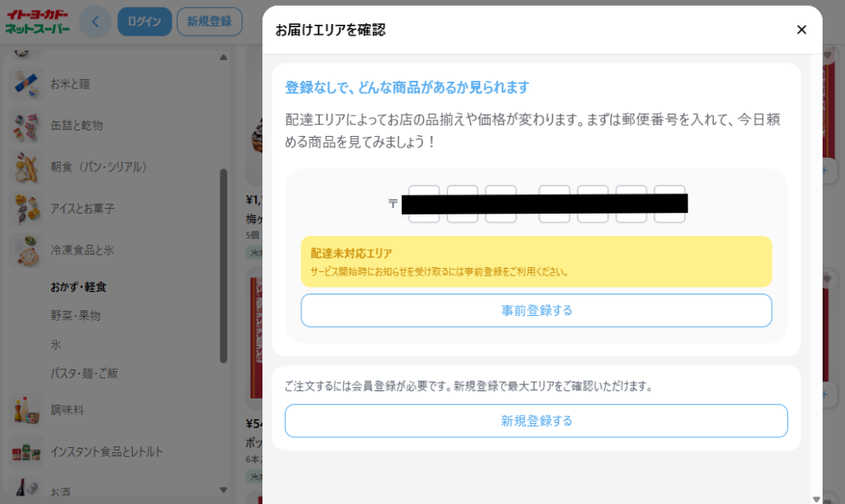
Task: Click the sidebar scroll down arrow
Action: coord(224,490)
